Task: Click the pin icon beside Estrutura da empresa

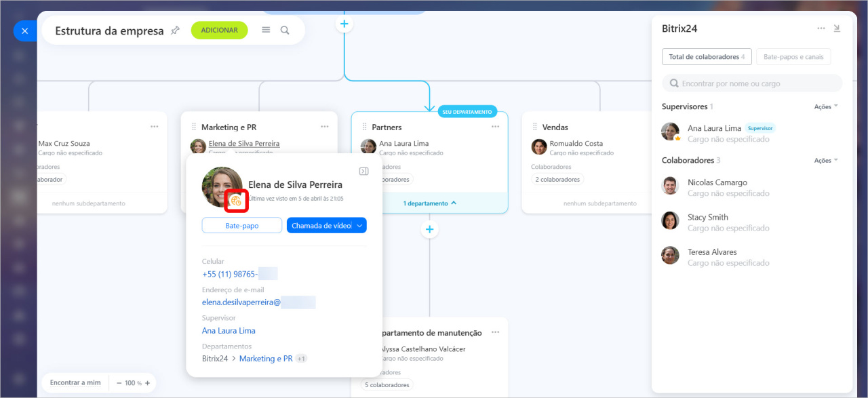Action: 175,31
